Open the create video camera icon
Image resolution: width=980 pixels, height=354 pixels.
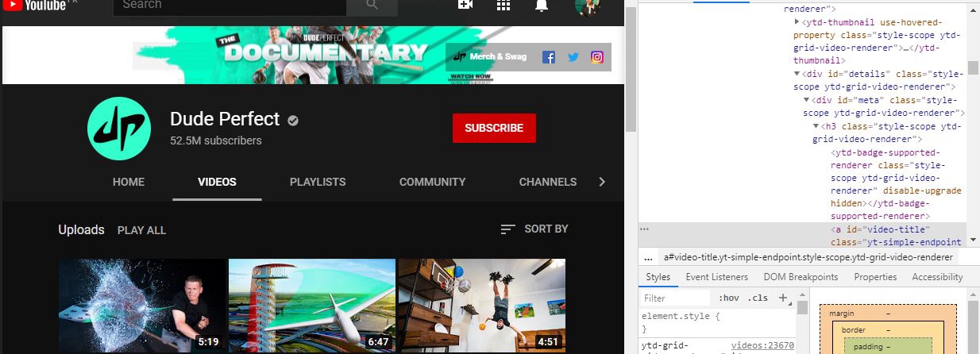click(465, 4)
